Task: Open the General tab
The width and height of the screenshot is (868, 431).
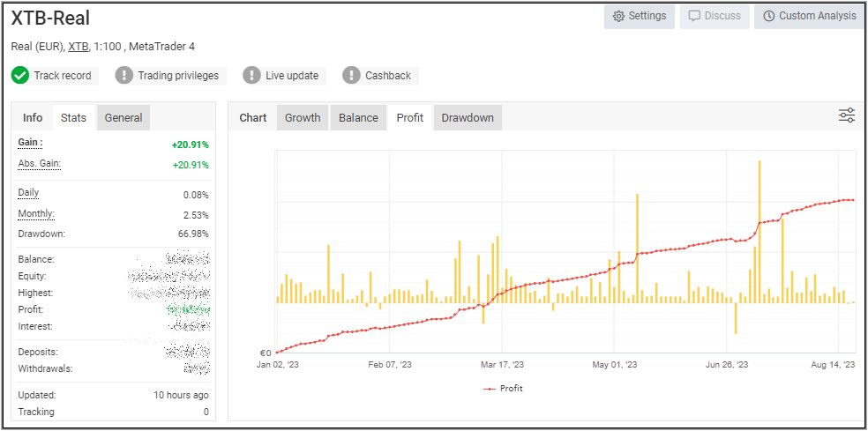Action: tap(123, 118)
